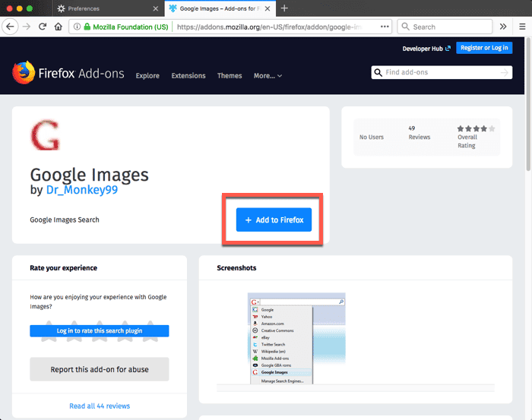This screenshot has width=532, height=420.
Task: Go to Home via house icon
Action: click(59, 27)
